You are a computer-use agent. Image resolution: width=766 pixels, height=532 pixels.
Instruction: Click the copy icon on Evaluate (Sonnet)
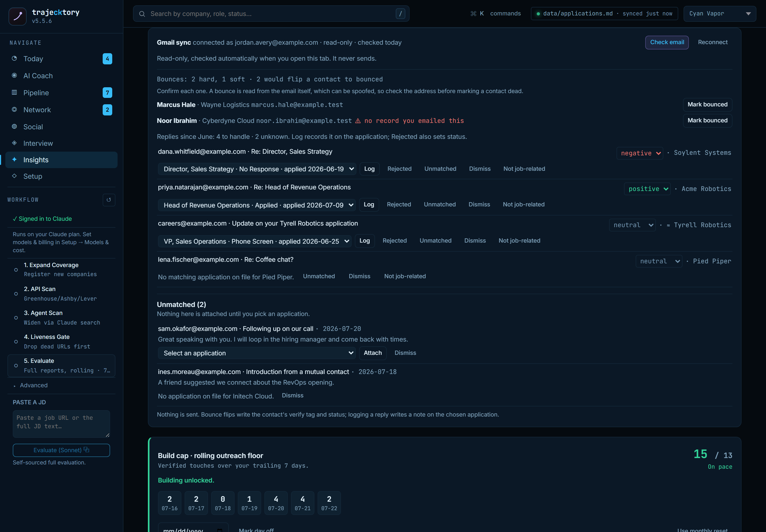click(87, 450)
